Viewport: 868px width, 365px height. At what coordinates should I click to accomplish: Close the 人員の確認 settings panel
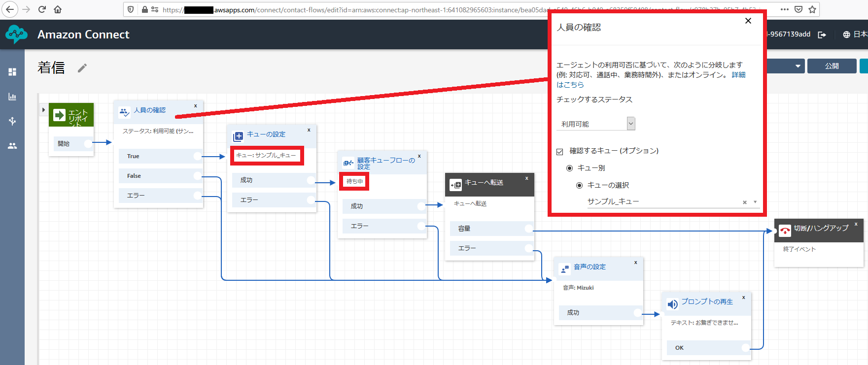pyautogui.click(x=748, y=21)
